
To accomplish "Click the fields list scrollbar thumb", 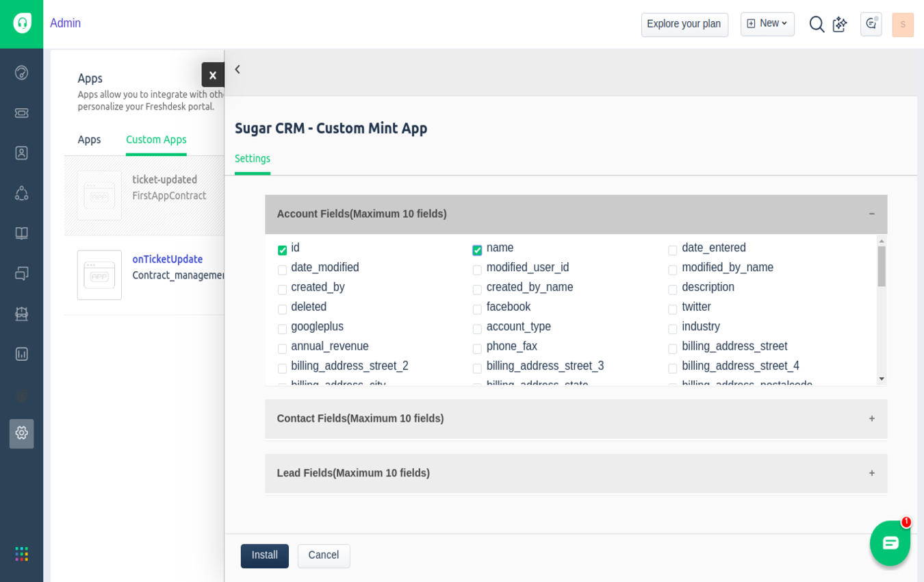I will tap(882, 266).
